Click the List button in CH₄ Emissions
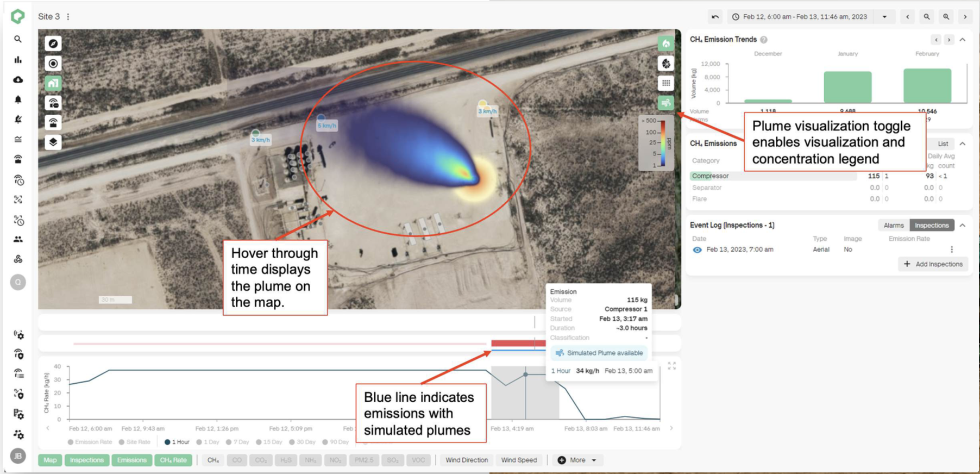 point(943,144)
